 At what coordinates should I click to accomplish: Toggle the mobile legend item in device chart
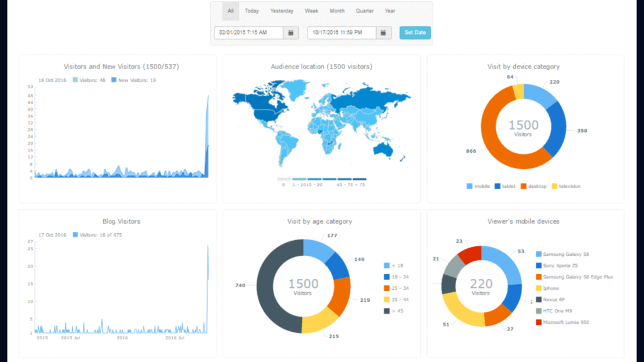[478, 186]
